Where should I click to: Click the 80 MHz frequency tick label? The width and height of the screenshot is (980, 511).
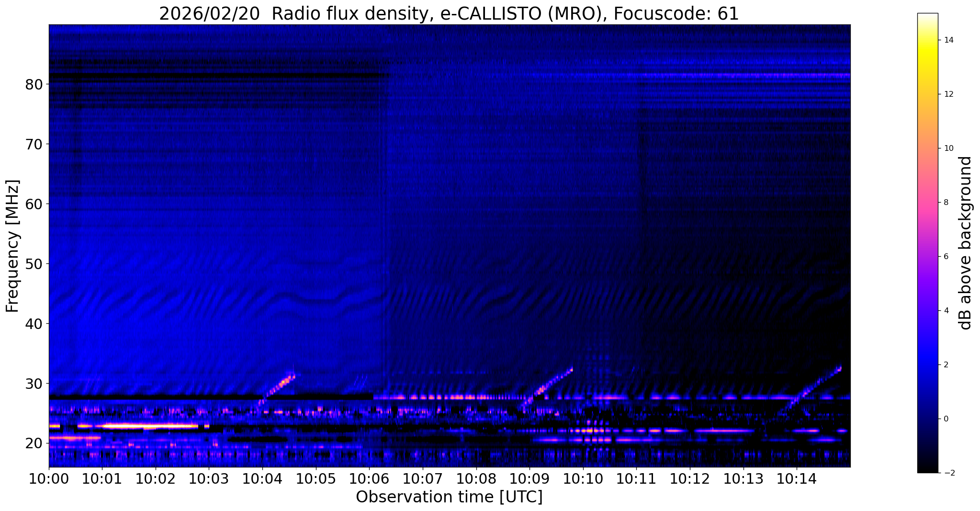point(34,84)
